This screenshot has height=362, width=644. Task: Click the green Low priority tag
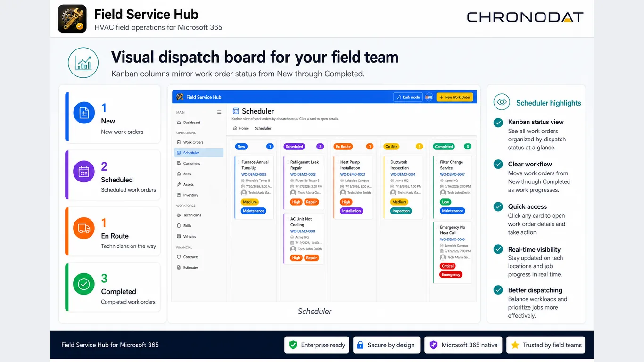[x=446, y=202]
